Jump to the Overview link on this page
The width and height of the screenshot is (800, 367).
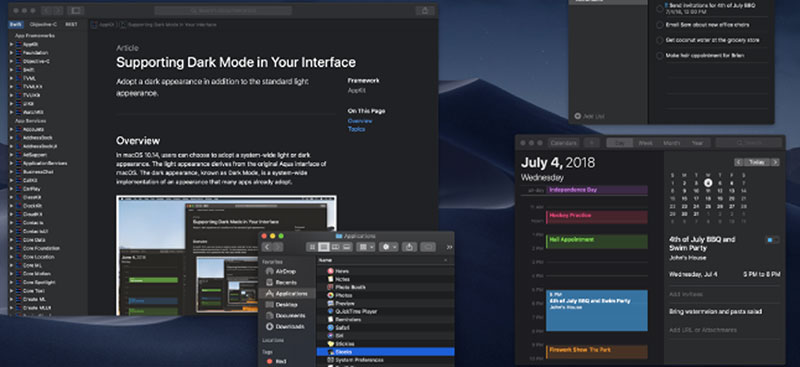point(360,121)
